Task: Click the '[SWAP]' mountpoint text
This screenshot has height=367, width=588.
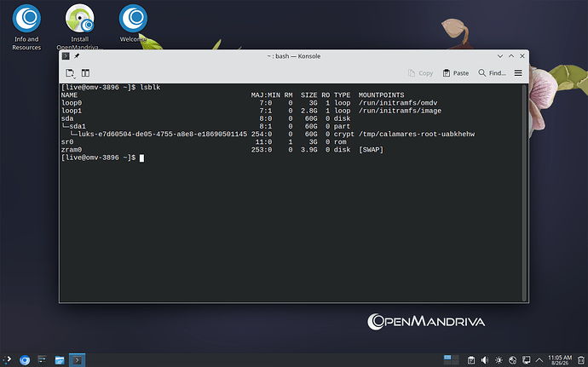Action: [371, 150]
